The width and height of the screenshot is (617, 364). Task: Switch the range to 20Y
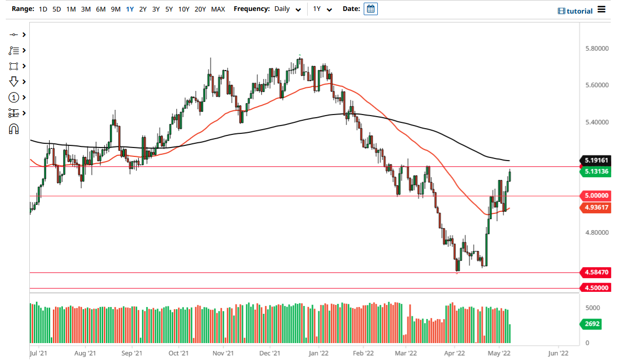tap(200, 9)
